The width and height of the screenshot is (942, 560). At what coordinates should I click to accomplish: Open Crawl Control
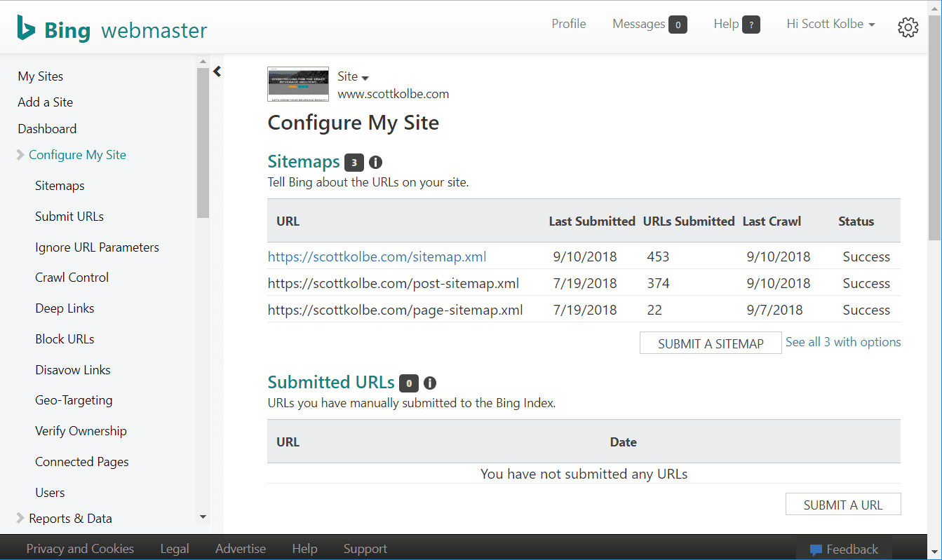tap(72, 278)
